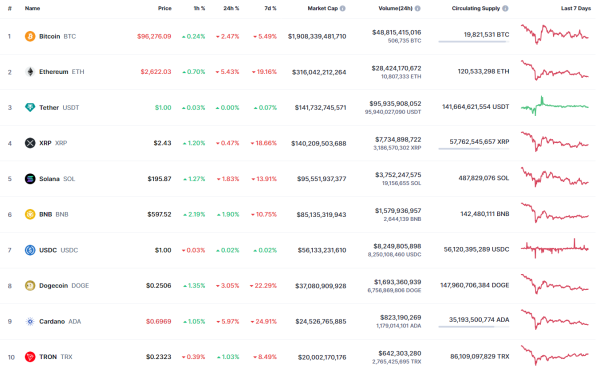Open the XRP name link
Screen dimensions: 600x371
click(53, 143)
